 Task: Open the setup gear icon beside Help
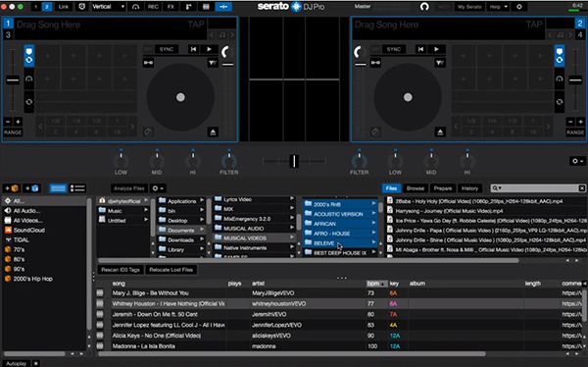click(519, 7)
